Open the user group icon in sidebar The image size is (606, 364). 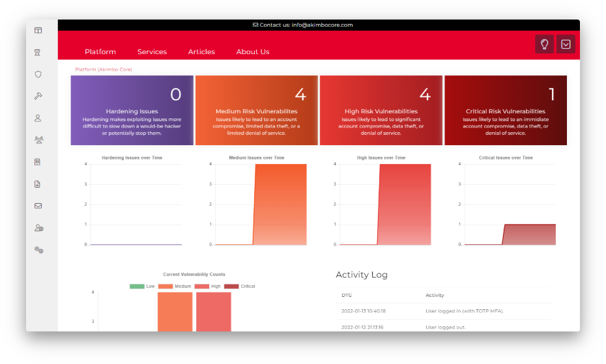click(x=38, y=140)
